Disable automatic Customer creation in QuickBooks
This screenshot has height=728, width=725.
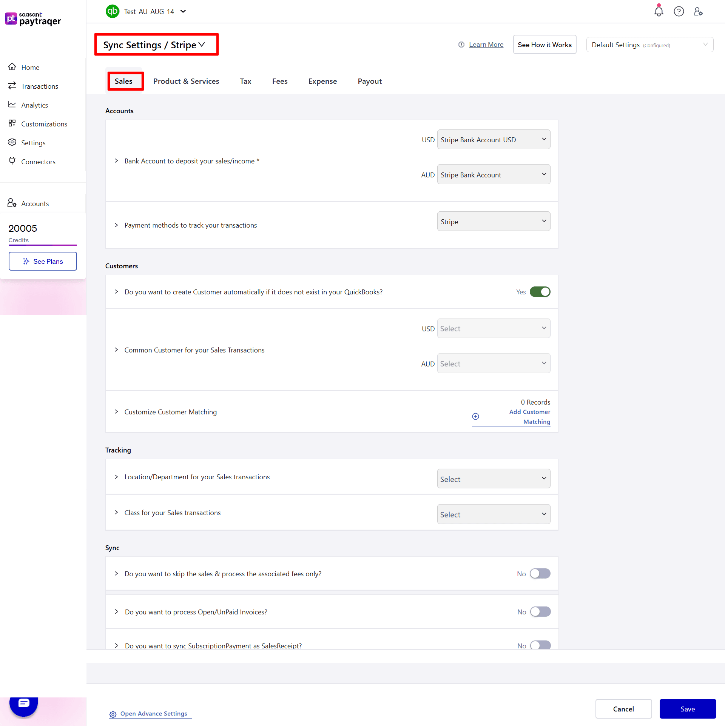click(540, 291)
